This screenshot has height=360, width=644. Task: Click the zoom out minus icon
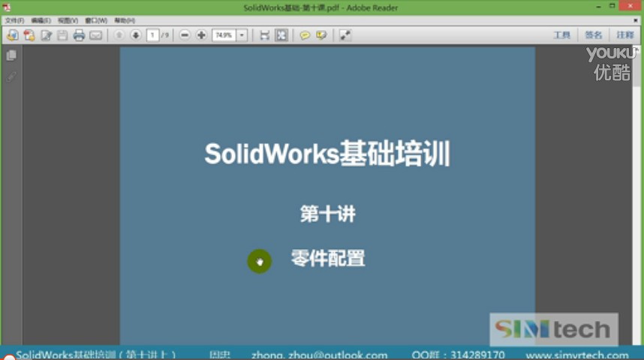tap(185, 35)
